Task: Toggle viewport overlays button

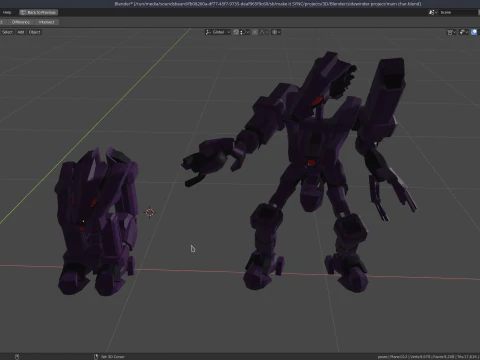Action: [474, 32]
